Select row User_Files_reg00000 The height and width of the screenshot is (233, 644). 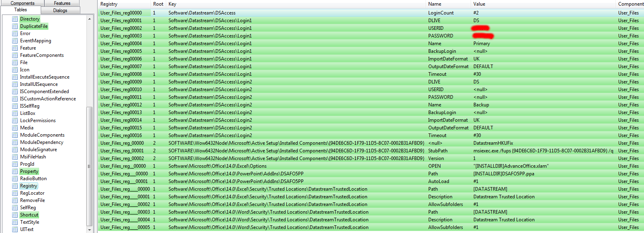(371, 13)
